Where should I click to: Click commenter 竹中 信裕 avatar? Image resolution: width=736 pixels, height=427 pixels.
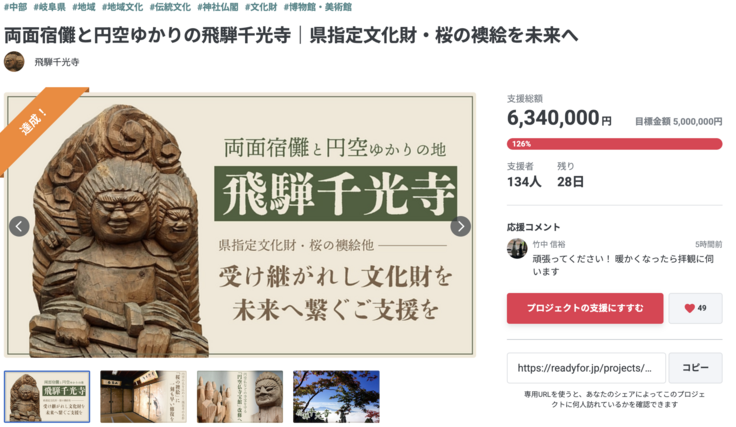tap(517, 248)
